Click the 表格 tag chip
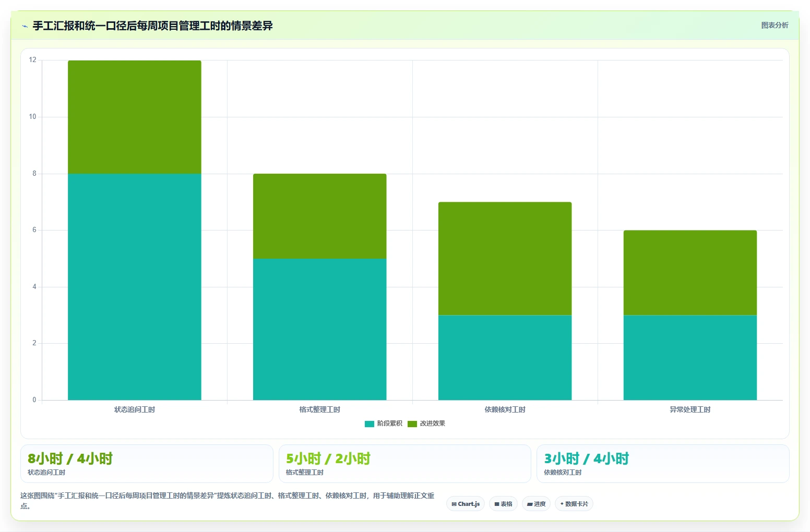810x532 pixels. [503, 504]
